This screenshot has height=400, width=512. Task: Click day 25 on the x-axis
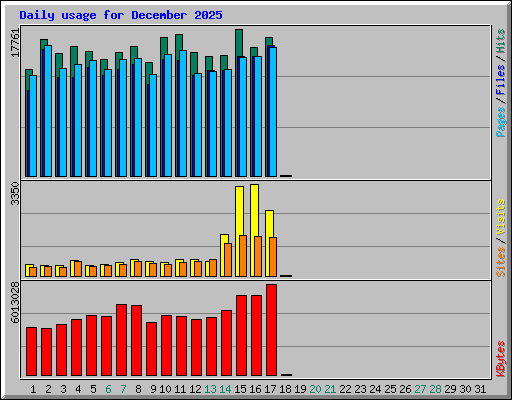(390, 389)
